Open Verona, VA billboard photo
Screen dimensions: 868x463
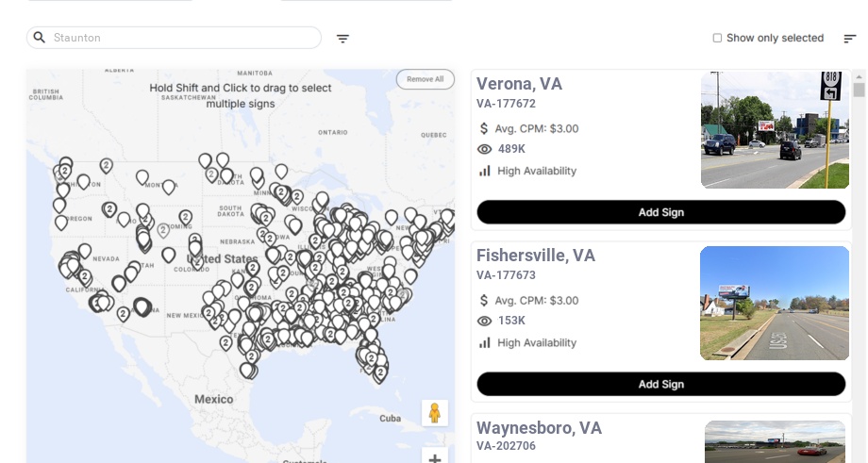click(774, 129)
